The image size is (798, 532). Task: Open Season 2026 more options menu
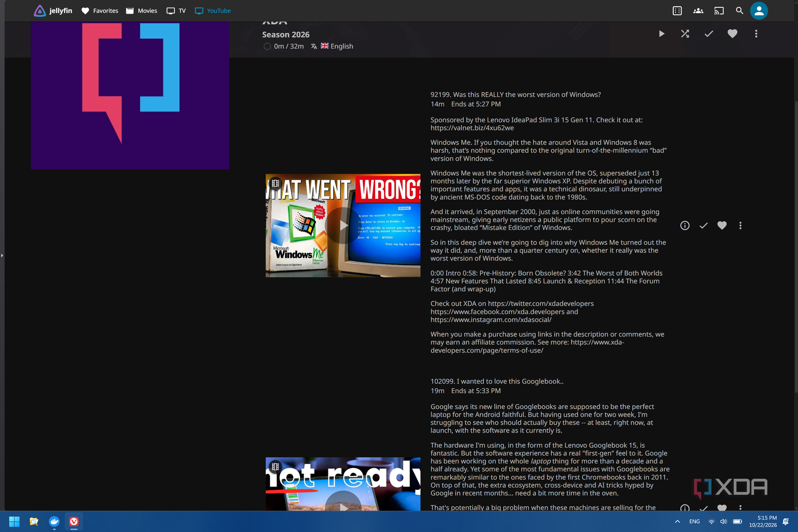click(x=756, y=34)
